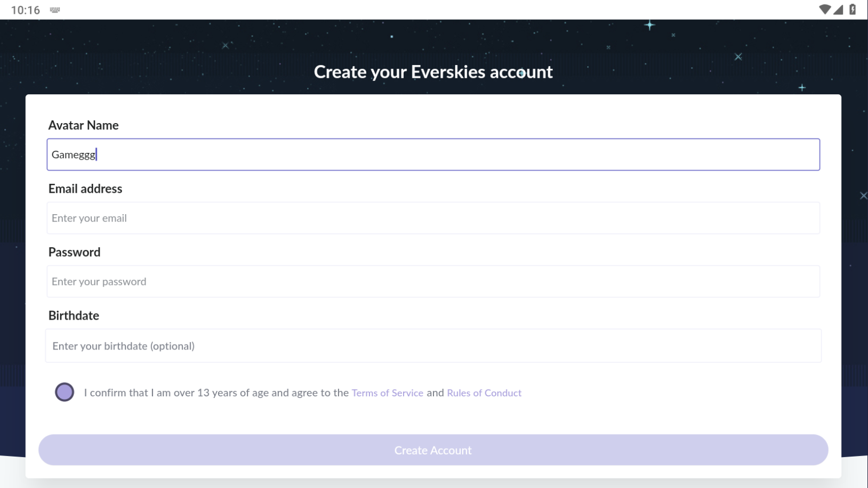Select the Enter your password field
The height and width of the screenshot is (488, 868).
pyautogui.click(x=433, y=281)
